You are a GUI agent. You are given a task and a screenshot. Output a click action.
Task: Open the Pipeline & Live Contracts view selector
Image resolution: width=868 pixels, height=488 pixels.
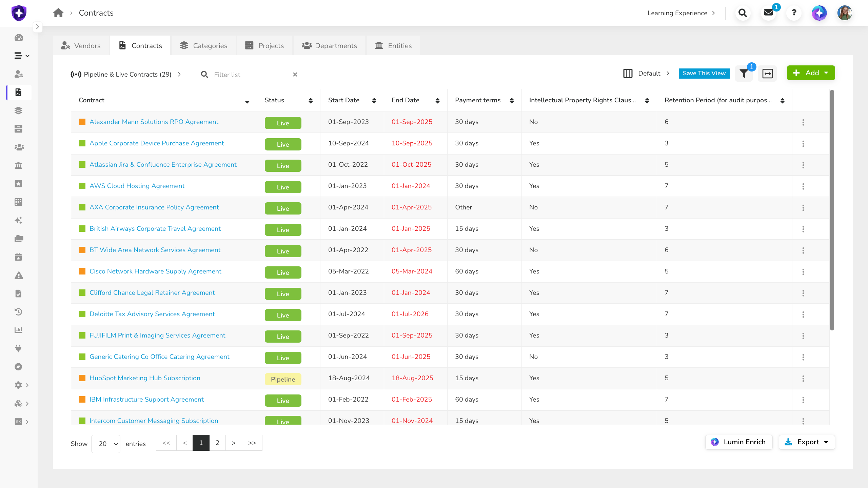pyautogui.click(x=126, y=74)
